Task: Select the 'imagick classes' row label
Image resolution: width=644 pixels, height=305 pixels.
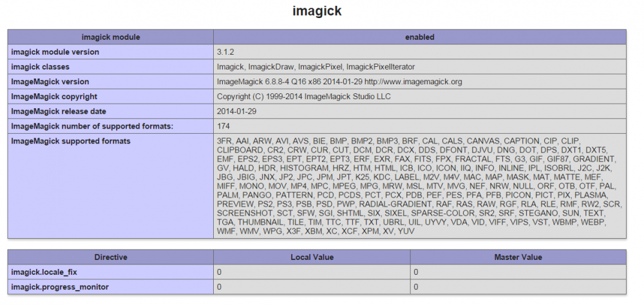Action: pos(40,67)
